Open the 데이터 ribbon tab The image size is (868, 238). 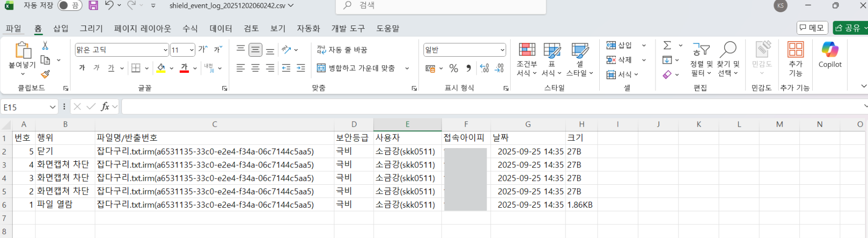click(x=221, y=28)
